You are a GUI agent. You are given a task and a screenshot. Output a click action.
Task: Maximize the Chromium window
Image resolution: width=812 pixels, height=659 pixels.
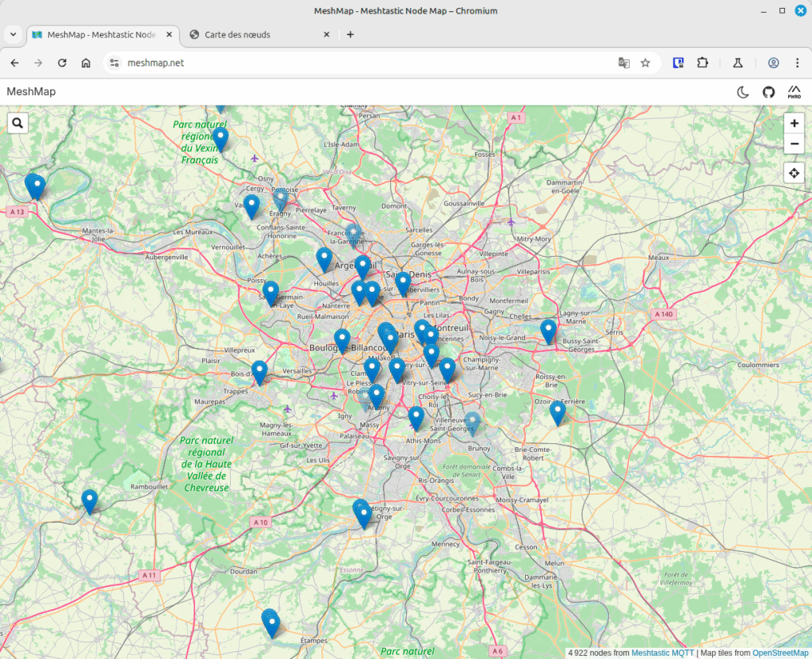click(x=782, y=11)
